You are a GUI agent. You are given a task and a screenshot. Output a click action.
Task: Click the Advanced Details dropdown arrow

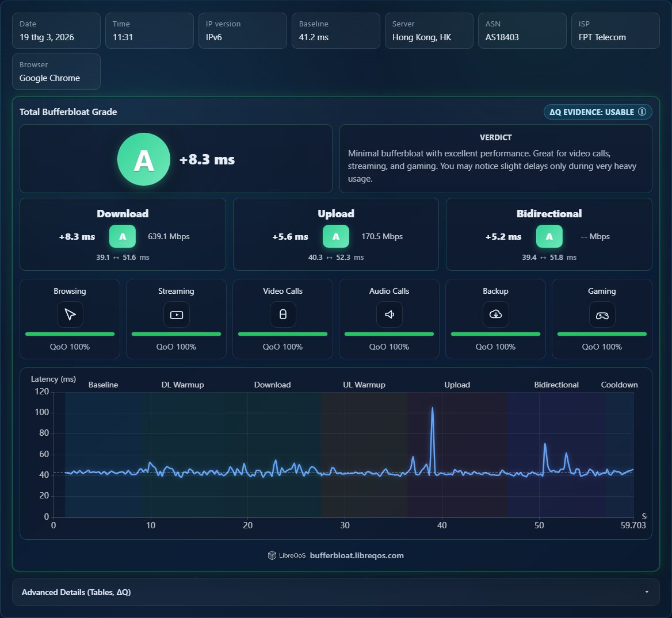tap(646, 592)
